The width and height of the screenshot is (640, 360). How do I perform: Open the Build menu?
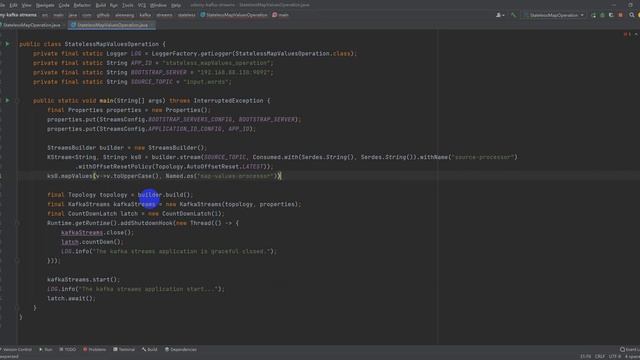tap(100, 5)
